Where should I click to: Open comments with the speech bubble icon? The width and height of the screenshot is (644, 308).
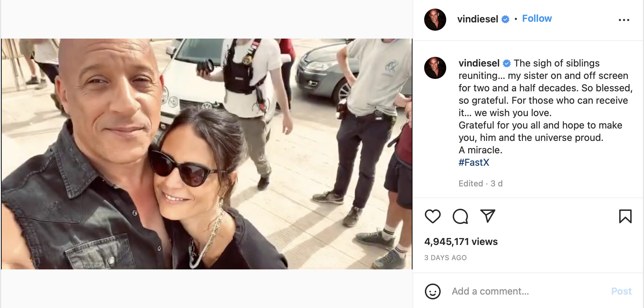click(460, 216)
